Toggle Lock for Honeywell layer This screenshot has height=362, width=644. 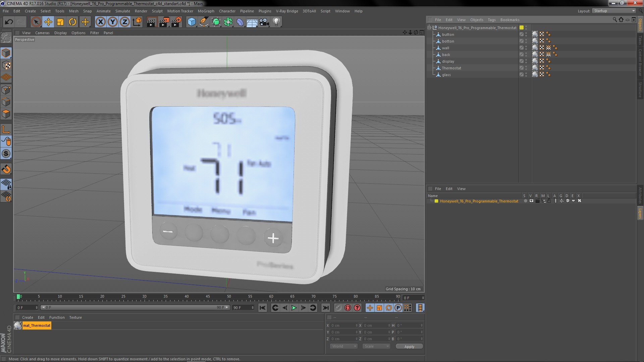point(549,201)
